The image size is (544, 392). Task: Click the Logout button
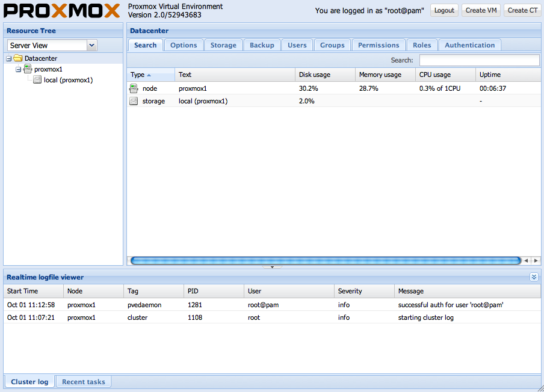pos(444,10)
